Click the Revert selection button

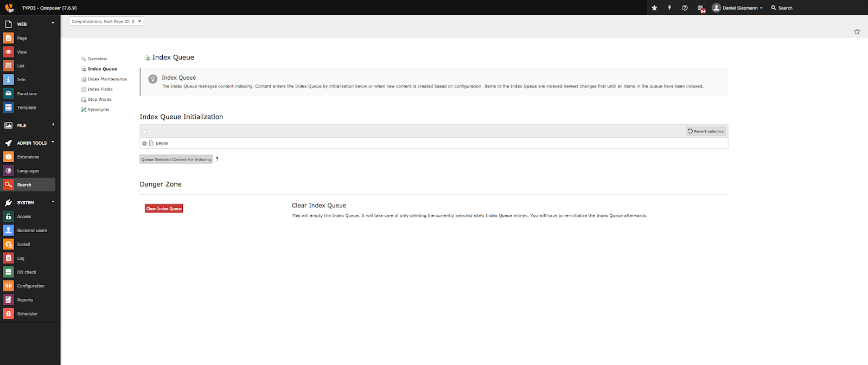click(706, 131)
